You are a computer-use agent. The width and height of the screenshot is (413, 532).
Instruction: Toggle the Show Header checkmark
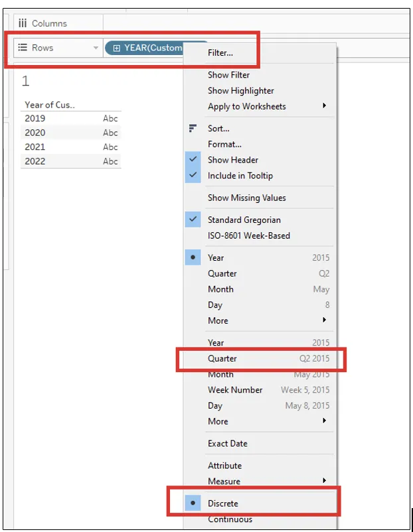(x=193, y=160)
